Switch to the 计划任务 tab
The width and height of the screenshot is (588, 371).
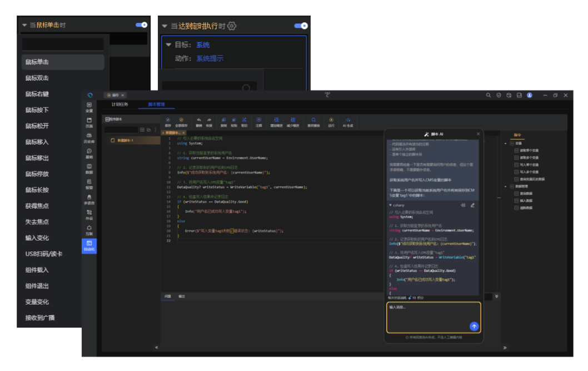click(120, 104)
